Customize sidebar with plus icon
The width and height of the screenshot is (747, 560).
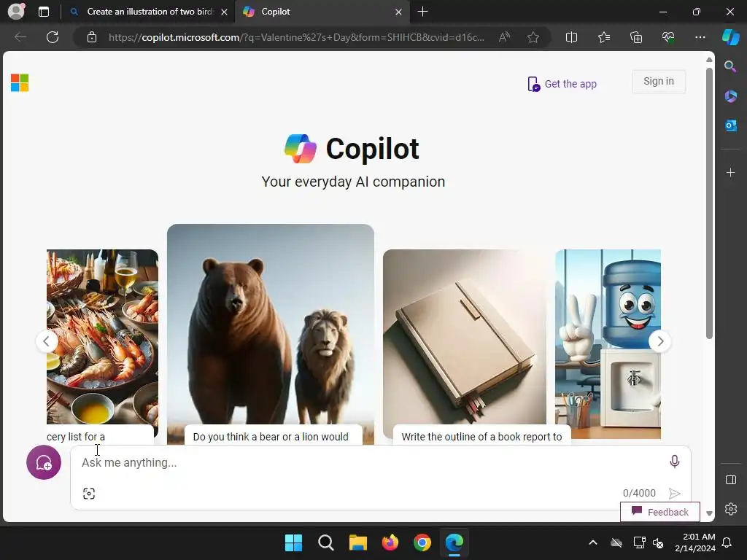point(730,172)
